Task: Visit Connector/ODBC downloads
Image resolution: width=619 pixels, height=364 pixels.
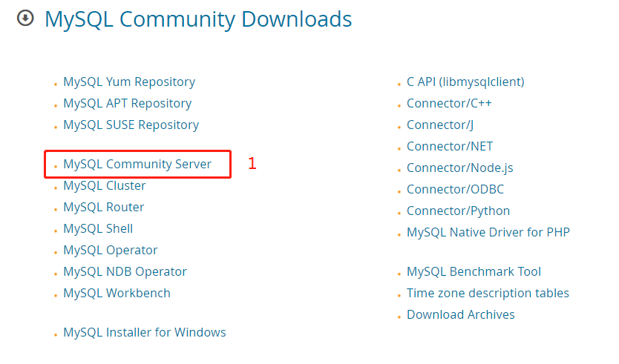Action: tap(455, 189)
